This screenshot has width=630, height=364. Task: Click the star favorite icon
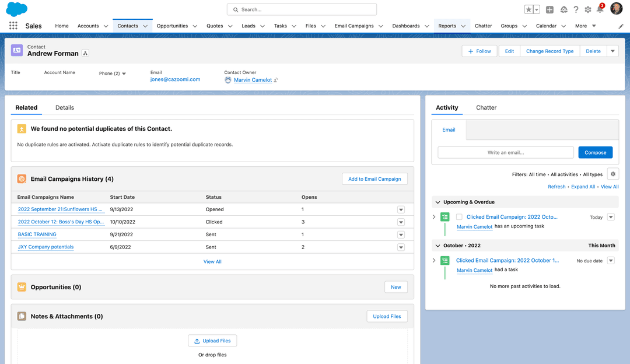click(x=528, y=9)
